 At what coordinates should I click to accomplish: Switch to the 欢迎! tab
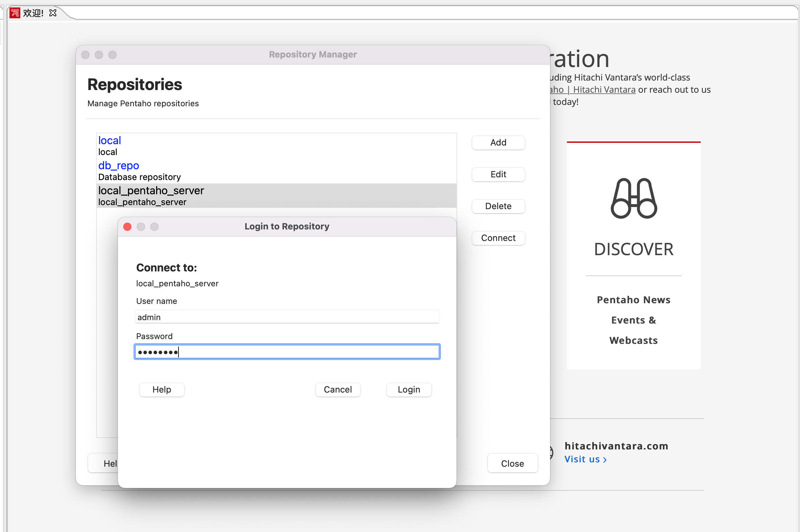[33, 13]
